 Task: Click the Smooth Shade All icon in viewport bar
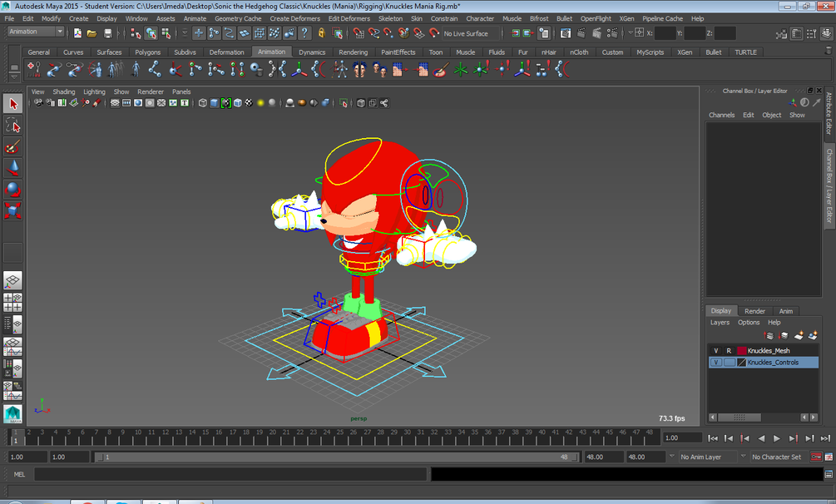tap(214, 101)
